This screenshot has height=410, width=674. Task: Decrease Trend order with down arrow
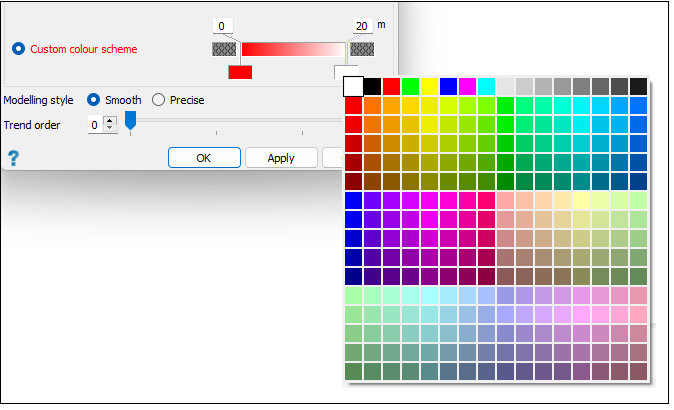tap(110, 128)
